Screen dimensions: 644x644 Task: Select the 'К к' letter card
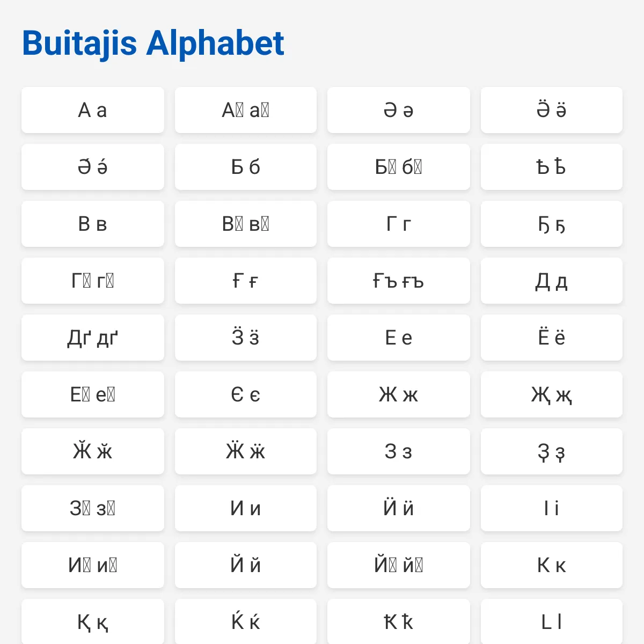coord(552,565)
